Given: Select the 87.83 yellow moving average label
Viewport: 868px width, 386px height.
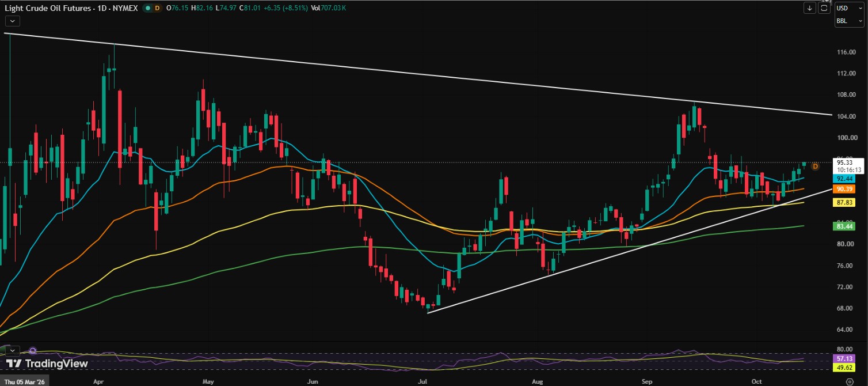Looking at the screenshot, I should (844, 202).
